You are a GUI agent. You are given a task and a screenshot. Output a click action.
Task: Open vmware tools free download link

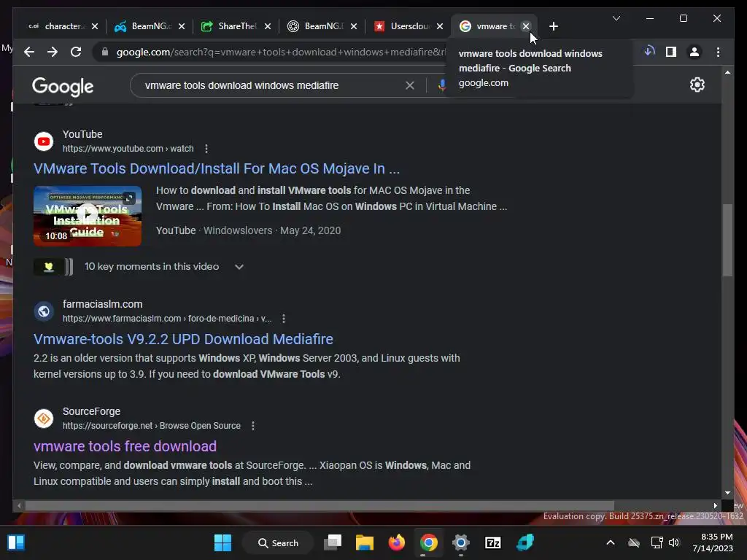[125, 446]
